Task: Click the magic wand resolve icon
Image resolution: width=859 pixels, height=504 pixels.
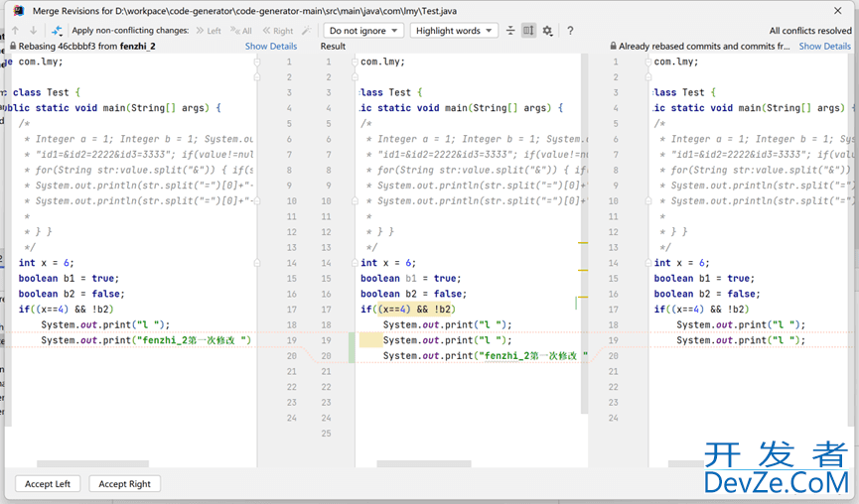Action: pyautogui.click(x=307, y=31)
